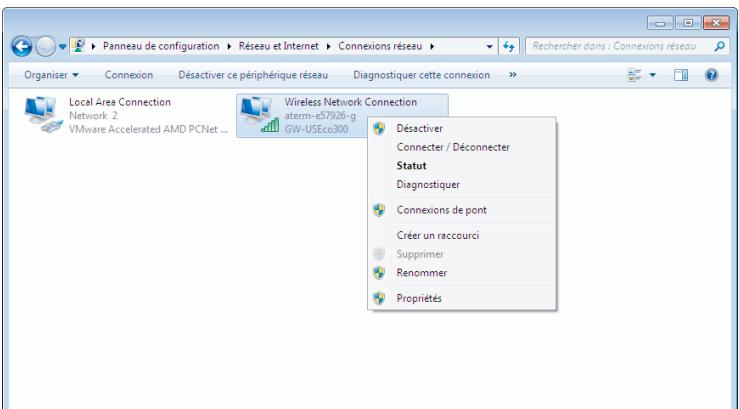Toggle the preview pane icon
The width and height of the screenshot is (739, 409).
coord(681,75)
